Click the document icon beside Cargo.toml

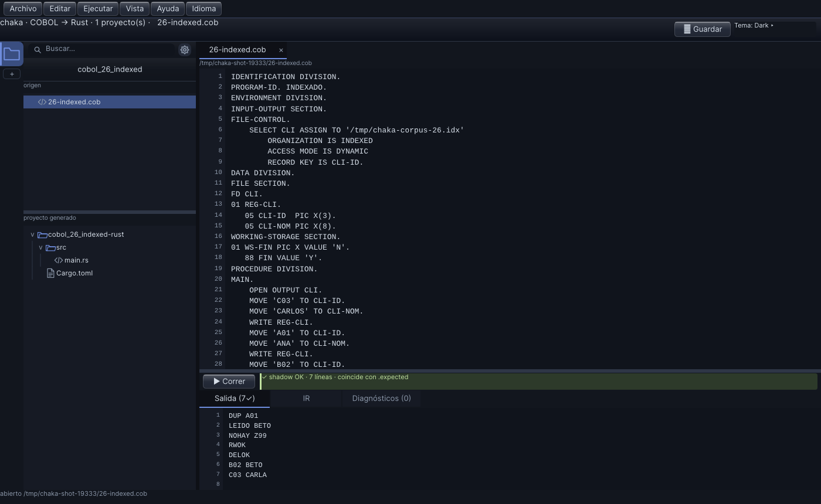(x=50, y=273)
